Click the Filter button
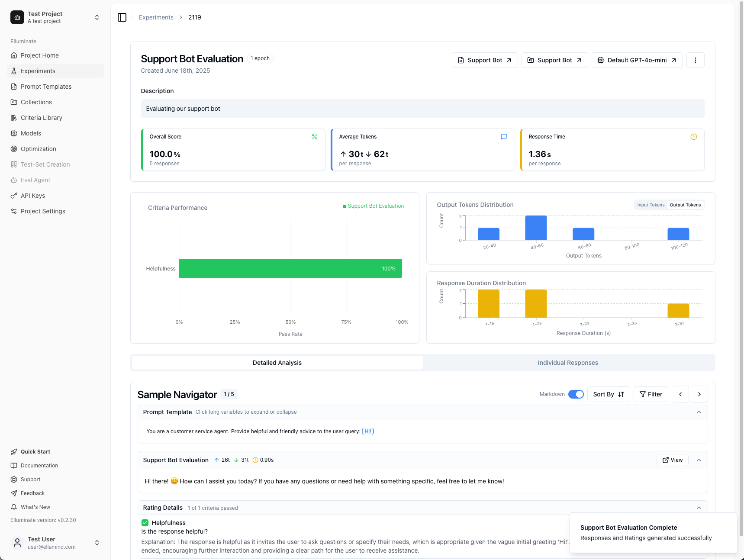 tap(651, 394)
